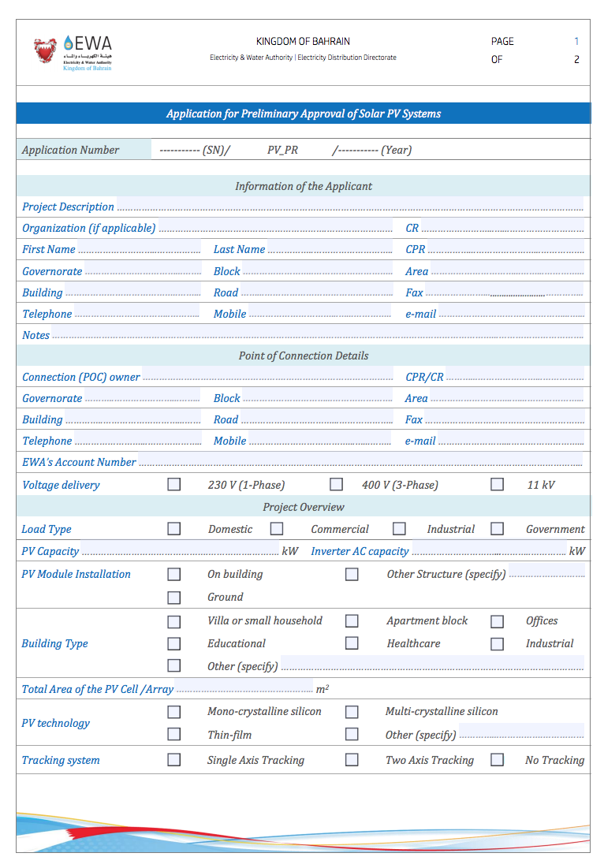The image size is (604, 868).
Task: Click Total Area of PV Cell/Array field
Action: pos(244,687)
